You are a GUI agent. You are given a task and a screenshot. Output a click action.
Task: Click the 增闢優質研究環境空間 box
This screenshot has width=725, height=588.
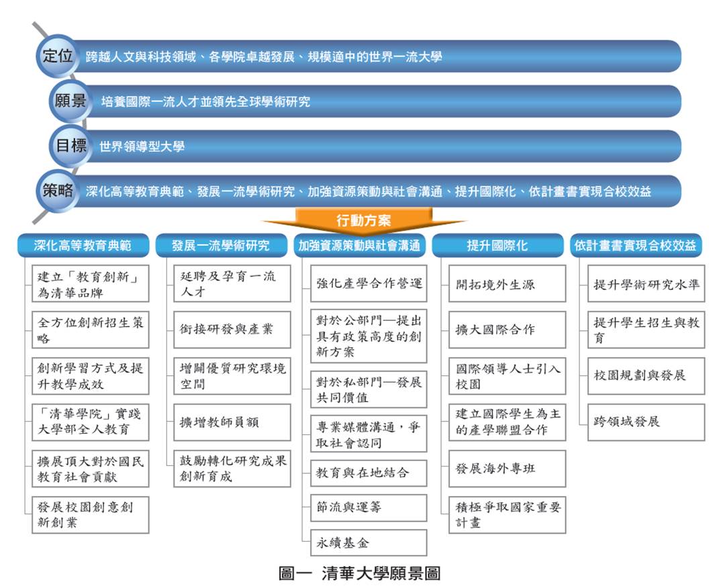pos(232,376)
